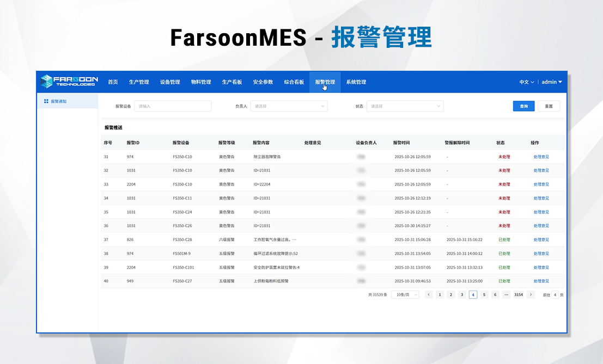The height and width of the screenshot is (364, 603).
Task: Select the 首页 menu item
Action: click(x=113, y=82)
